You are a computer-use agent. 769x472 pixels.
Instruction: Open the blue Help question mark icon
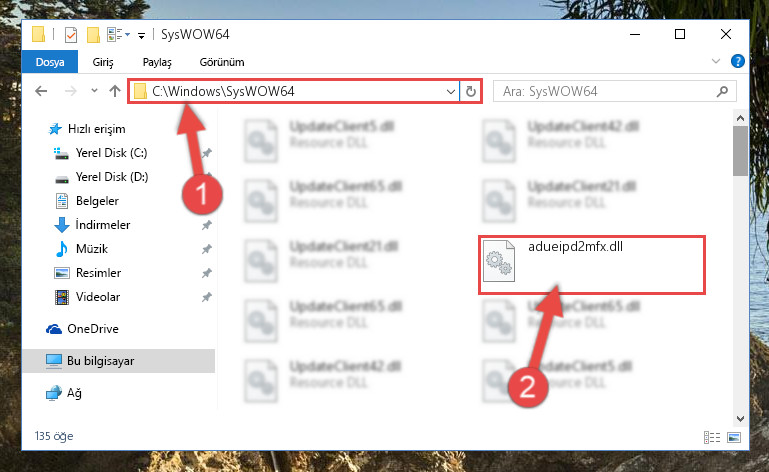point(738,61)
